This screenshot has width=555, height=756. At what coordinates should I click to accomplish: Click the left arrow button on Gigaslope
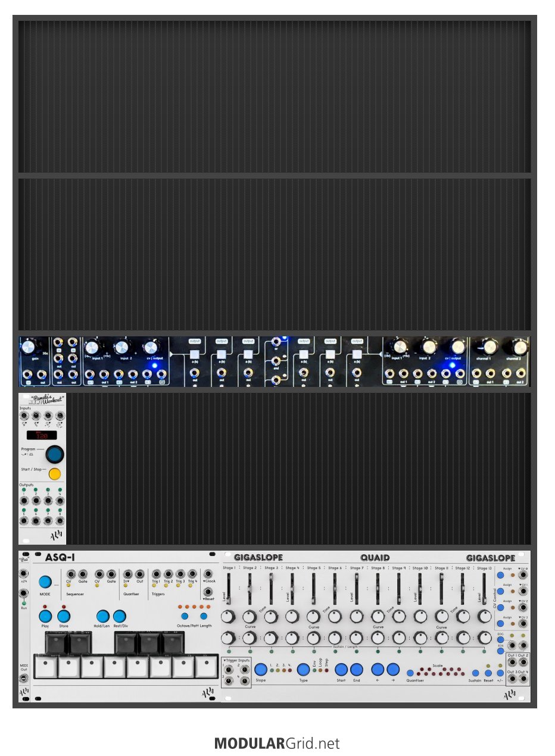click(x=378, y=669)
